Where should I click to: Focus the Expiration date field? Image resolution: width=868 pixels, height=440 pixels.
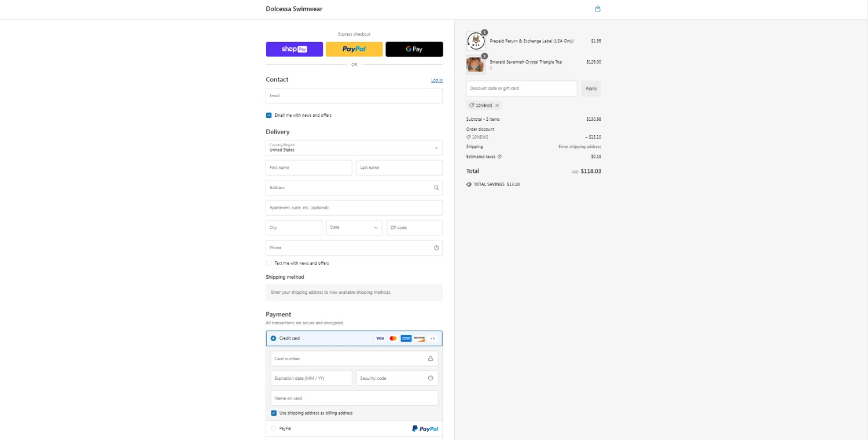click(x=311, y=378)
